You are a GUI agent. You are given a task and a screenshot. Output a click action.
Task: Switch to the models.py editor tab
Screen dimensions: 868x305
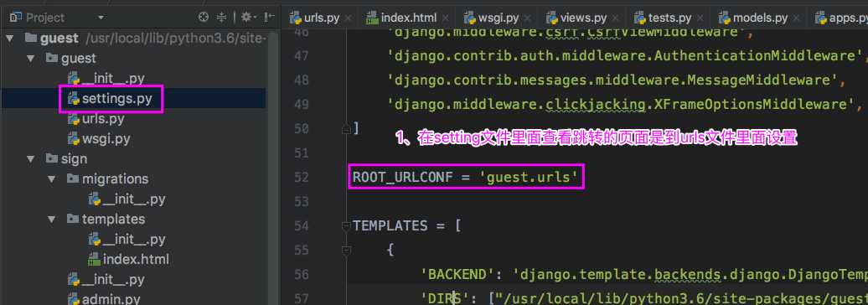tap(760, 18)
